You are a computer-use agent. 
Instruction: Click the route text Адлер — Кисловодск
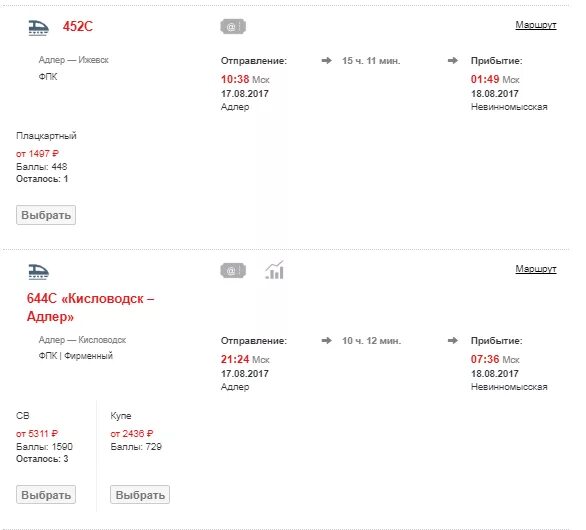82,340
